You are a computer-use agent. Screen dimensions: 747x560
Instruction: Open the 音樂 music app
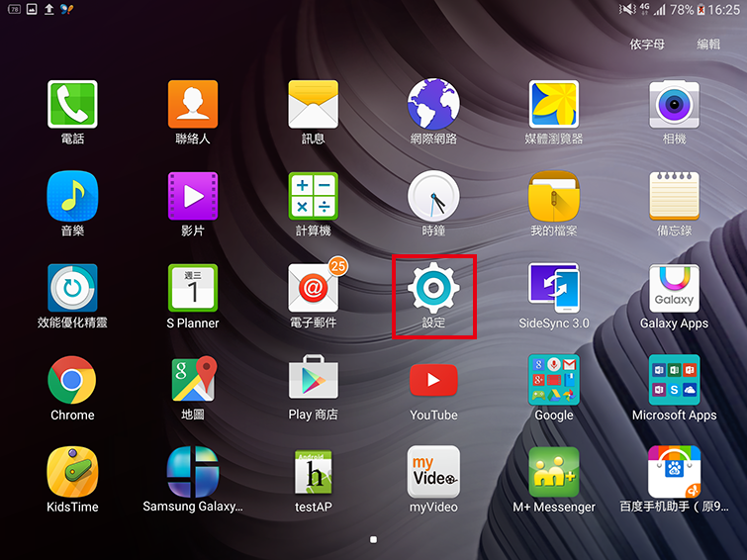(72, 196)
